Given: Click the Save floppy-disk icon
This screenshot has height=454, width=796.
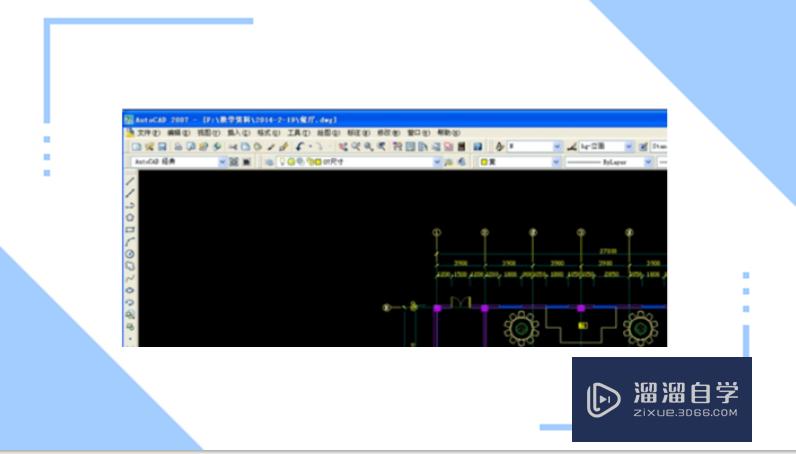Looking at the screenshot, I should (162, 147).
